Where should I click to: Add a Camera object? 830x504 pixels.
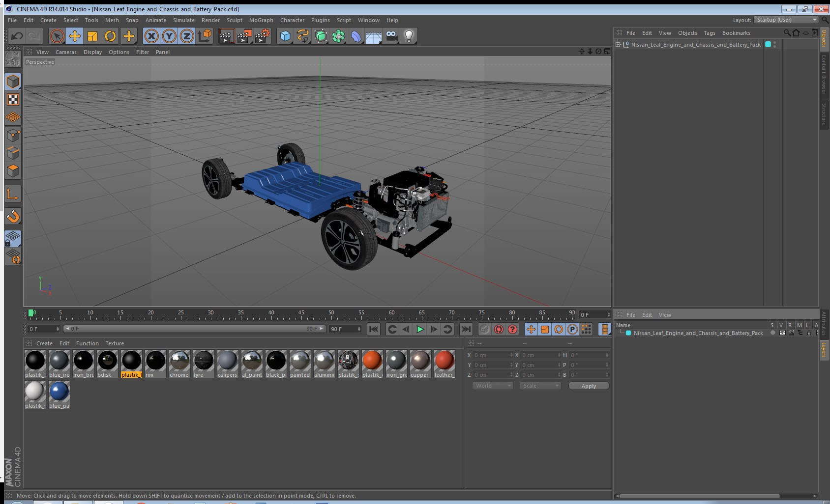[391, 36]
